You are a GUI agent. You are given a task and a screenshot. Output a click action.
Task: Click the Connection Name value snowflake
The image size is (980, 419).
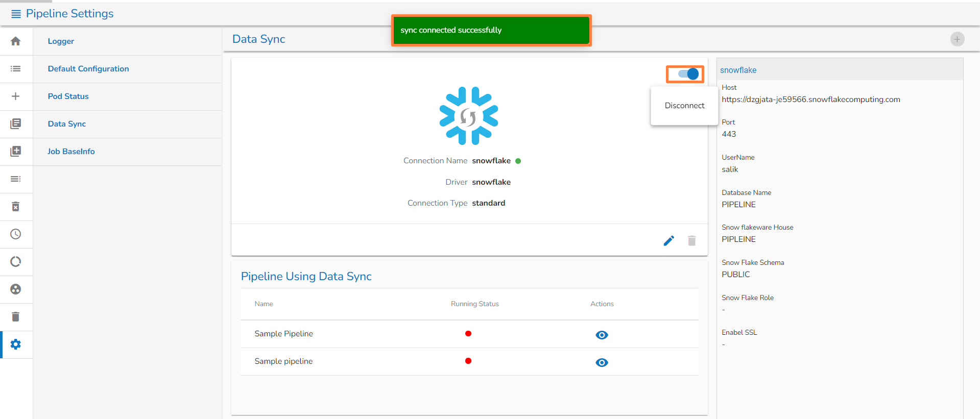(491, 161)
